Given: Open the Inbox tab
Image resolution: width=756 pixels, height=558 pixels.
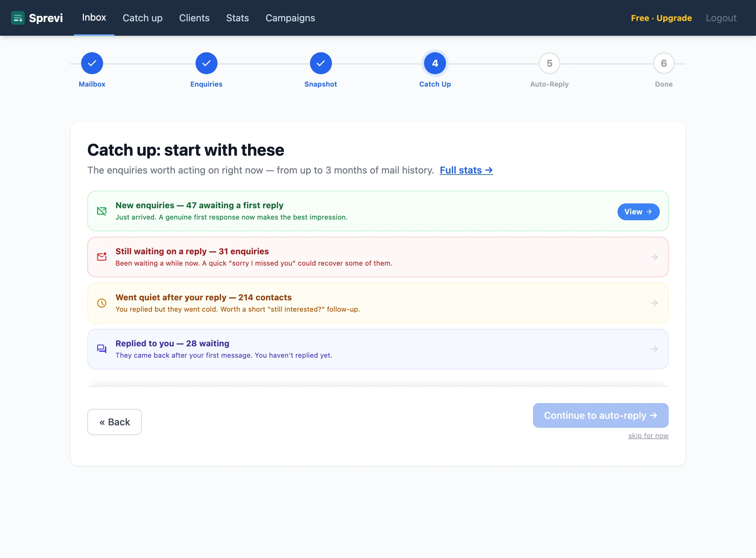Looking at the screenshot, I should (94, 18).
